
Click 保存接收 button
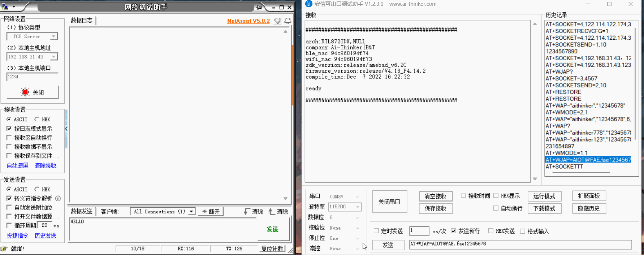(436, 208)
